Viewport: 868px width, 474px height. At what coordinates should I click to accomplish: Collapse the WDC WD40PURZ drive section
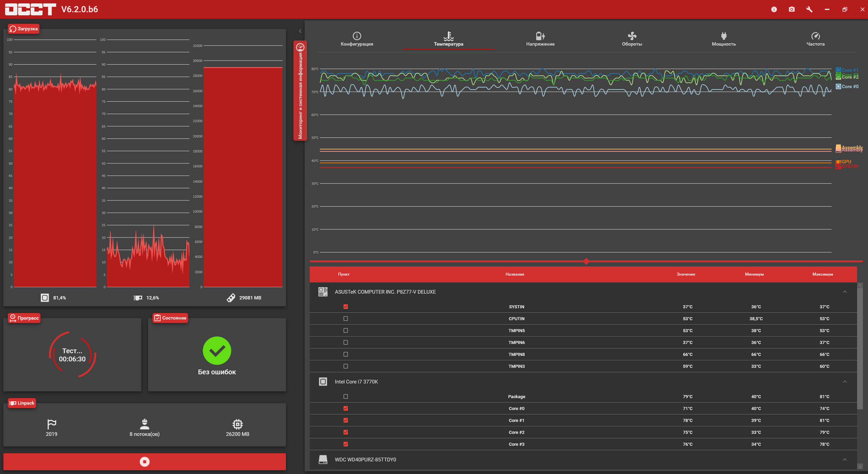click(845, 460)
